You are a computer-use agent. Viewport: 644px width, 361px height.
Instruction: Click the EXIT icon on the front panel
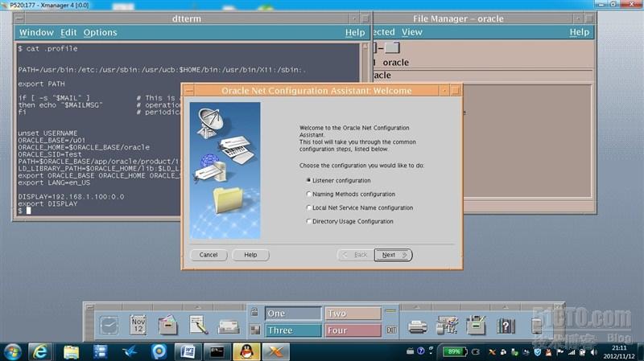click(391, 330)
